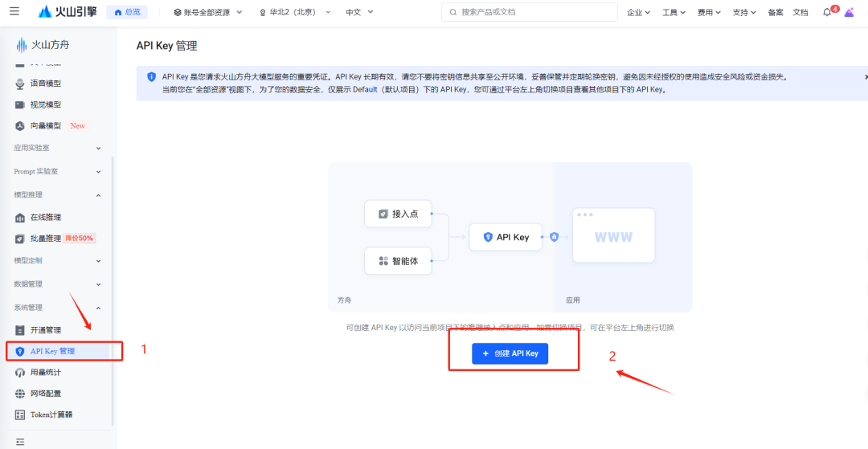Expand the Prompt 实验室 section
The height and width of the screenshot is (449, 868).
58,171
